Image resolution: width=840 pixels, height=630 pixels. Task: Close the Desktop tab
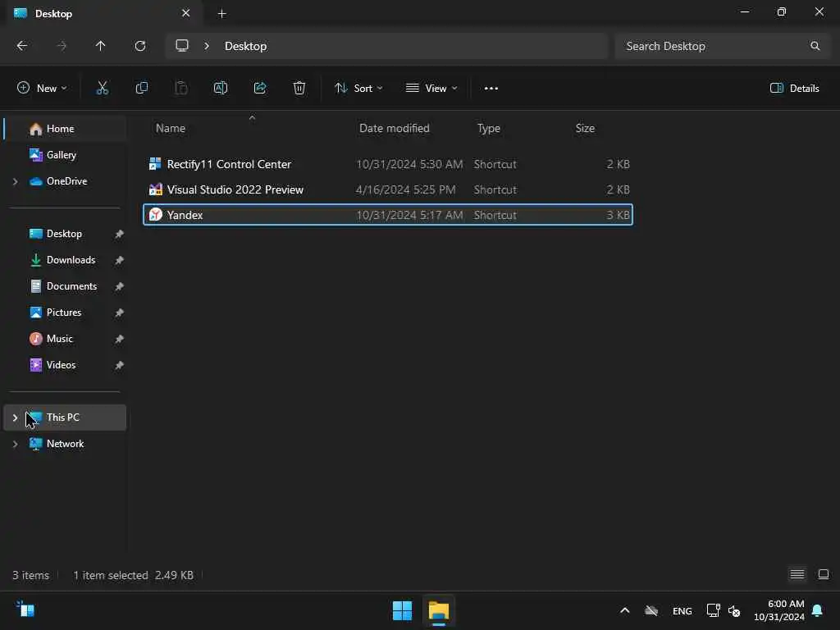click(x=186, y=13)
